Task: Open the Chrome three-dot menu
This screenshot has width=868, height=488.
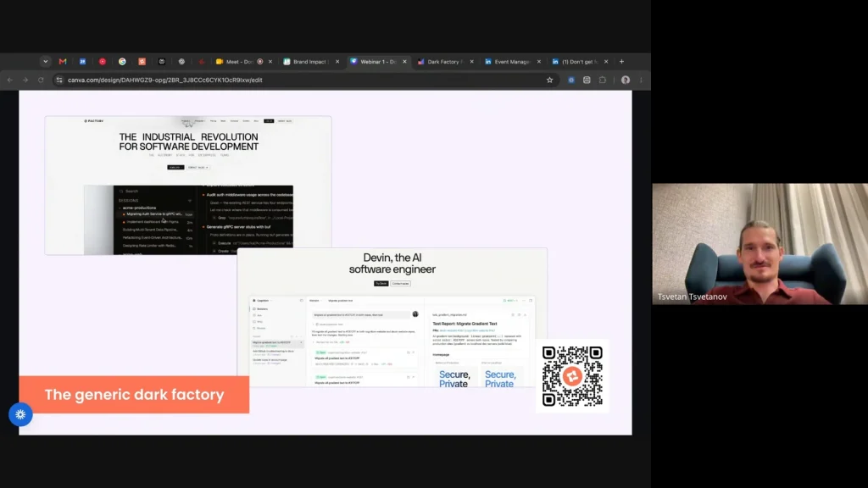Action: 641,80
